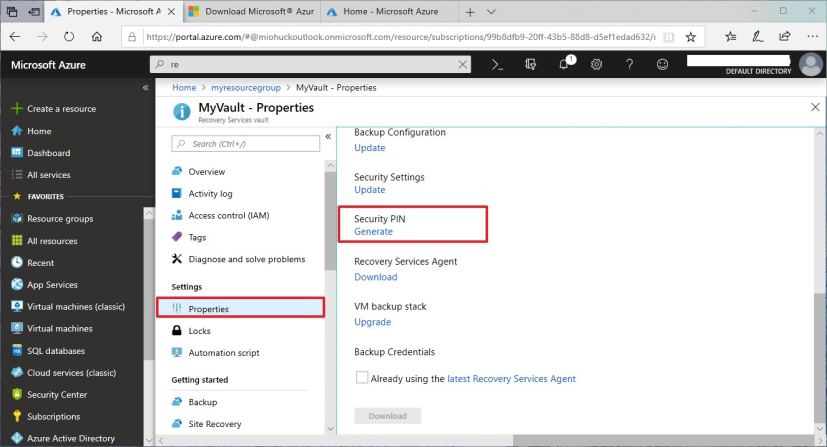This screenshot has height=447, width=827.
Task: Open directory and subscription filter icon
Action: point(530,64)
